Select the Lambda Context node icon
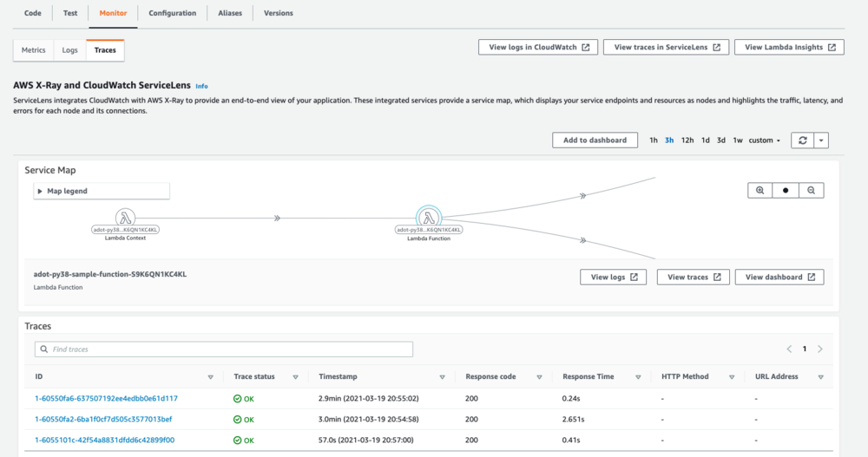Screen dimensions: 868x457 125,218
